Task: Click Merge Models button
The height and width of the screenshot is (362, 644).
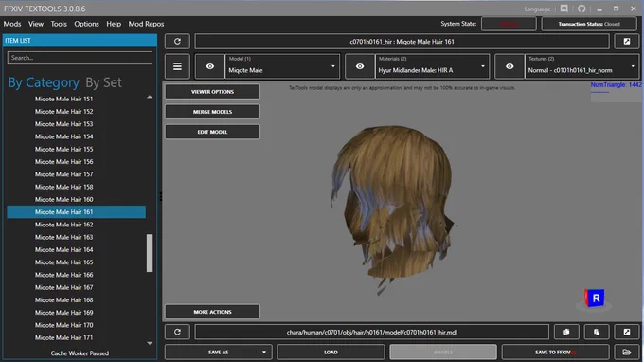Action: [x=212, y=112]
